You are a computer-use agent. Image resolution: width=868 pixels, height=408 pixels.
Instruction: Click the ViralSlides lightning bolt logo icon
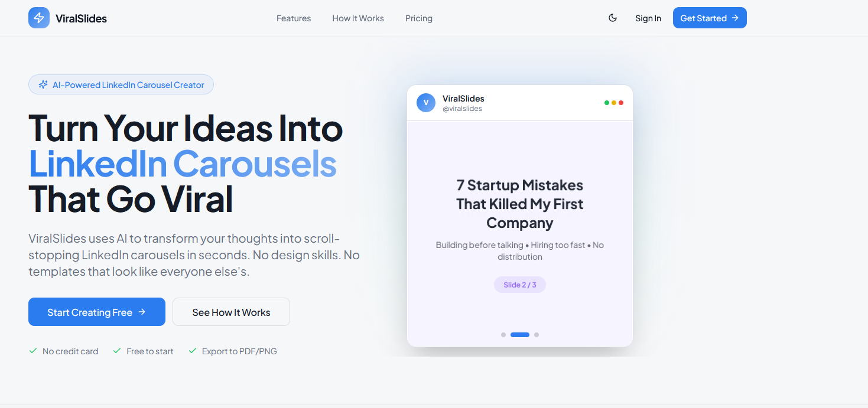[39, 18]
